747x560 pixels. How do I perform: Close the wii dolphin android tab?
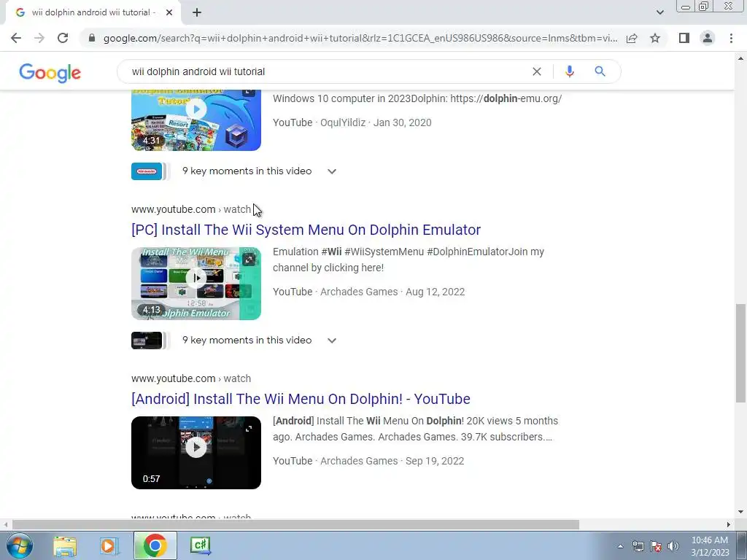click(169, 12)
